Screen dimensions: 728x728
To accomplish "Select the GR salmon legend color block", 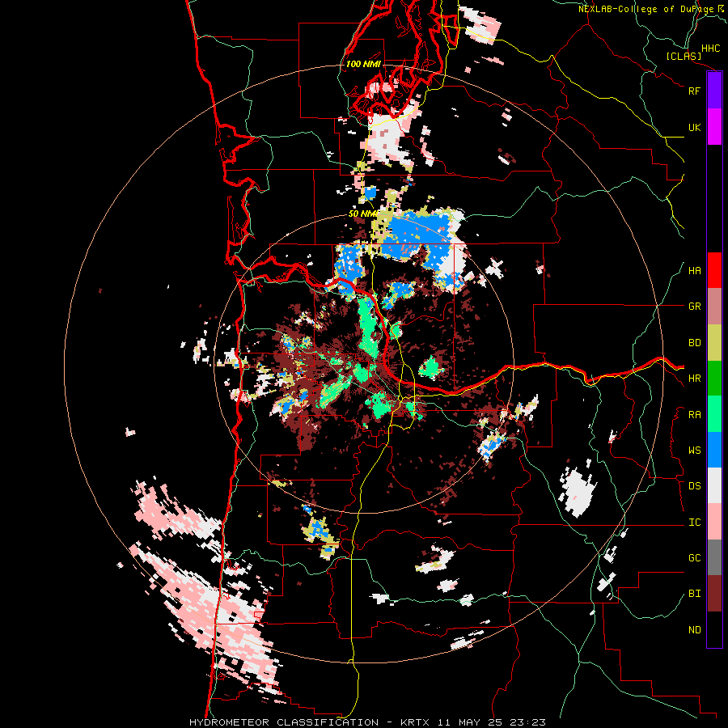I will coord(714,307).
